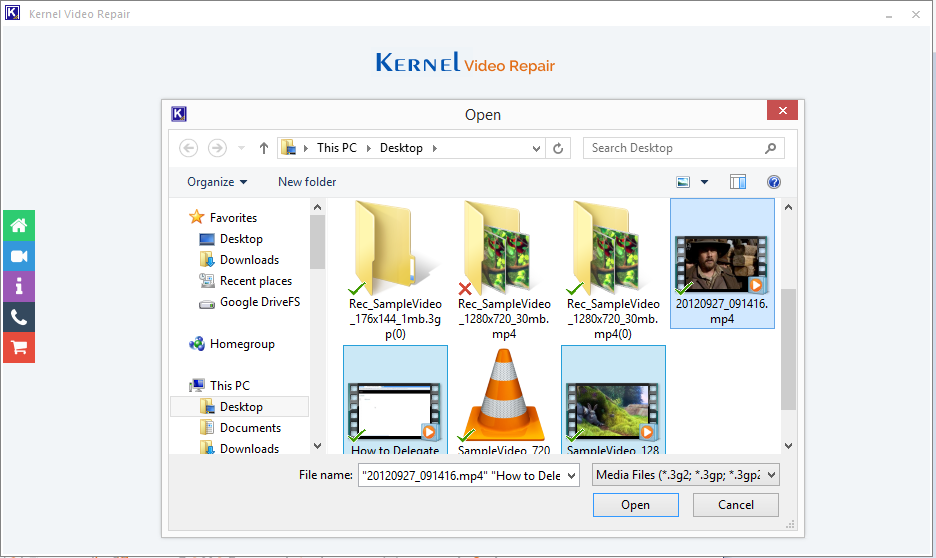The image size is (936, 558).
Task: Open the red shopping cart icon
Action: pyautogui.click(x=19, y=347)
